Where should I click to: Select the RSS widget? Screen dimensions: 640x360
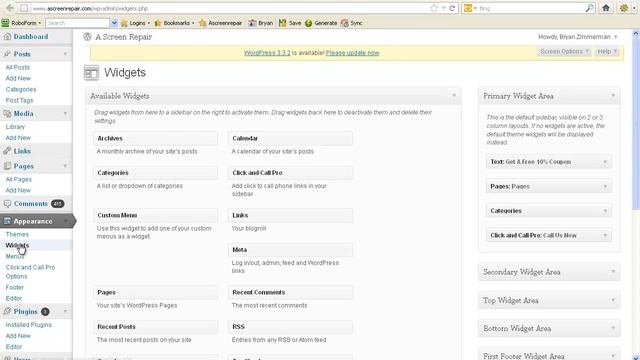[x=290, y=327]
